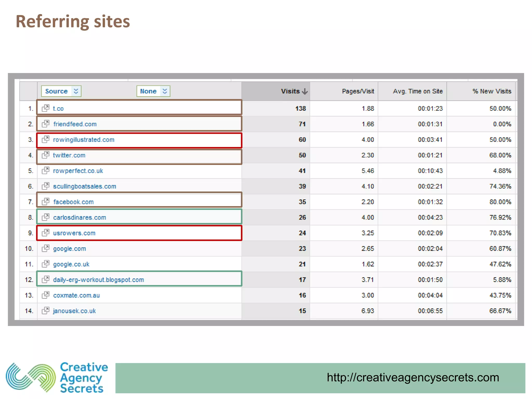Visit the creativeagencysecrets.com URL in footer
Screen dimensions: 532x399
(413, 377)
